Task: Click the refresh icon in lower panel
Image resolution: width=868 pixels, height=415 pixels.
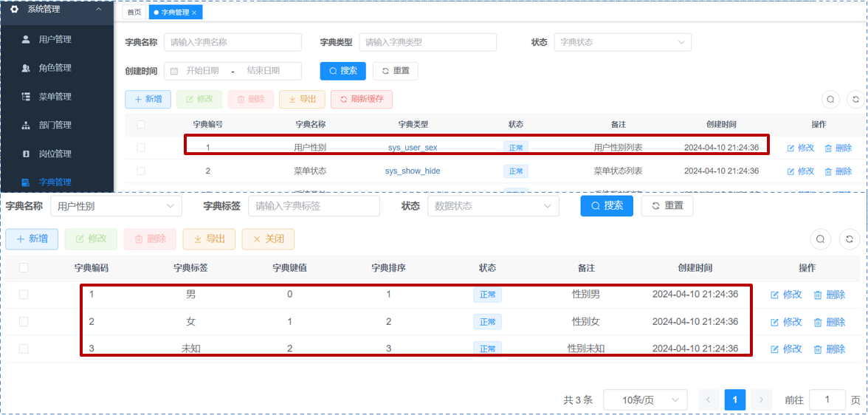Action: (850, 239)
